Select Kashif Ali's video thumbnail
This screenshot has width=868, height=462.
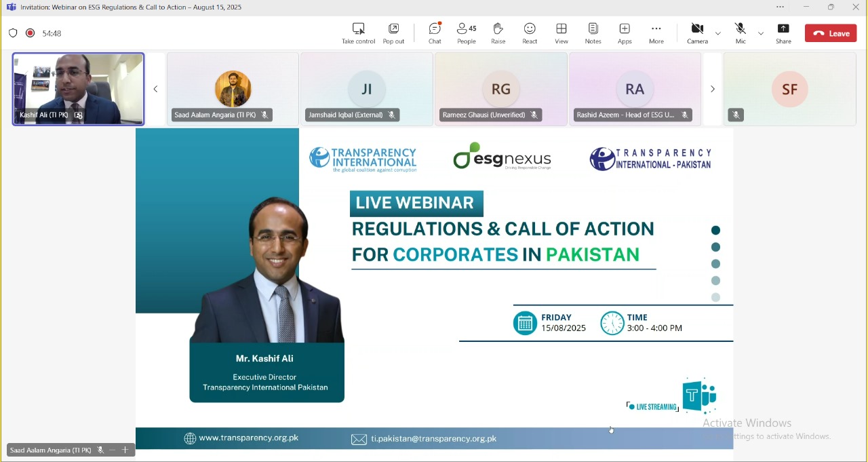point(78,89)
